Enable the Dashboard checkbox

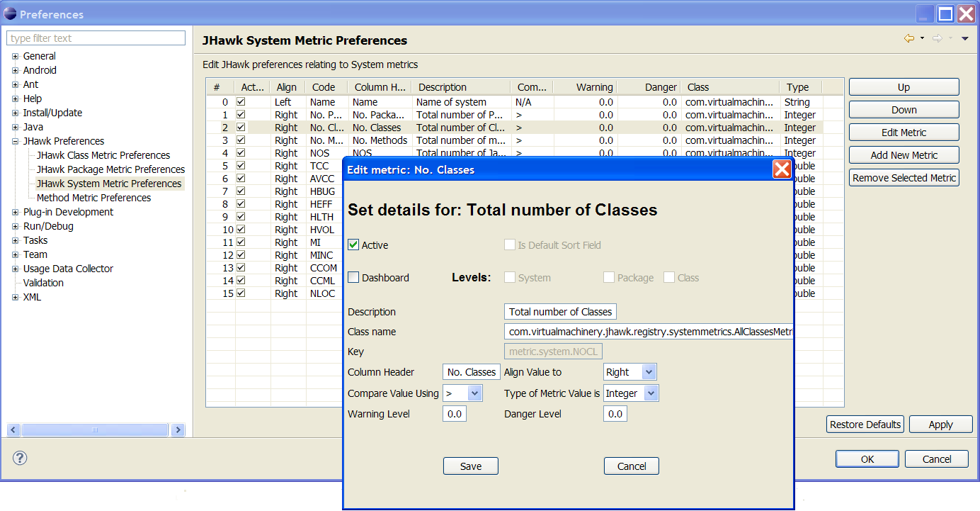point(353,277)
